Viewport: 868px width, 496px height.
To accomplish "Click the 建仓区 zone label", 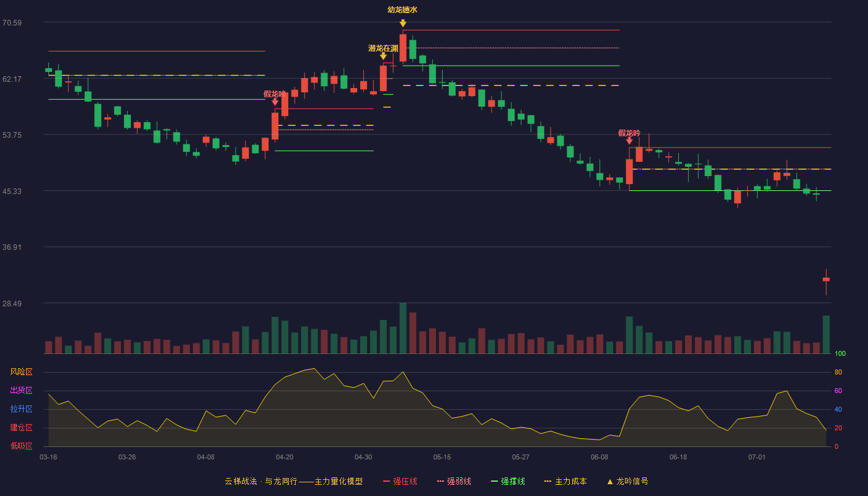I will click(21, 428).
